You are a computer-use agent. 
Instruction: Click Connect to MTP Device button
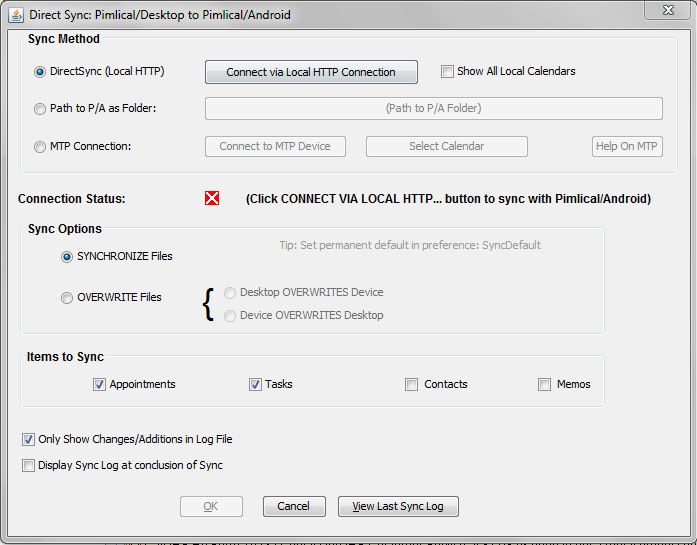point(275,146)
